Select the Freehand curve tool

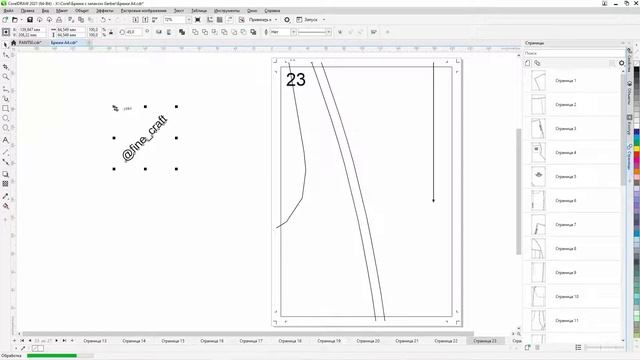(x=5, y=89)
